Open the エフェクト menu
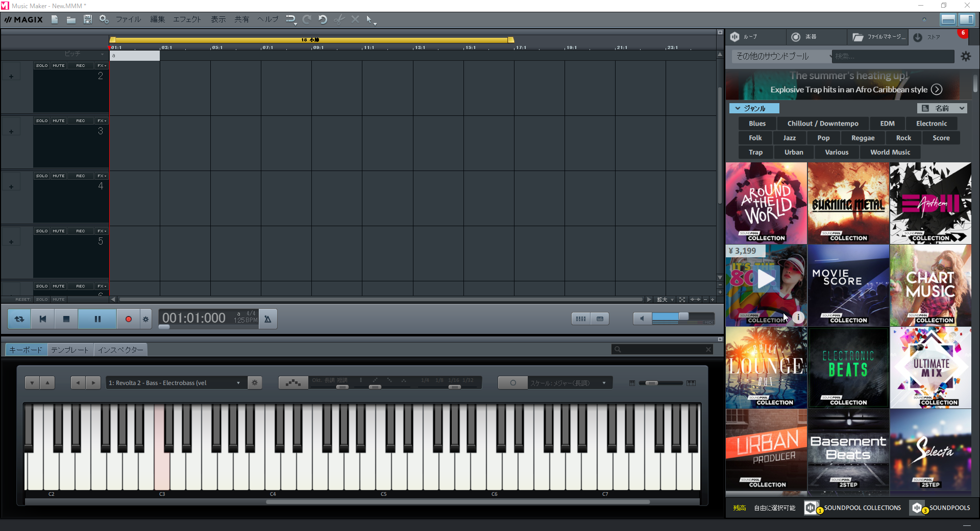 [x=187, y=19]
